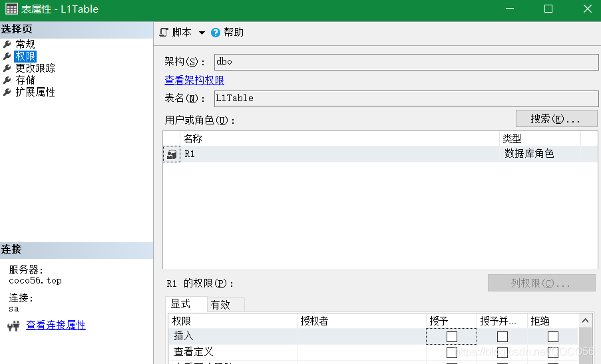Open the 常规 page

25,44
